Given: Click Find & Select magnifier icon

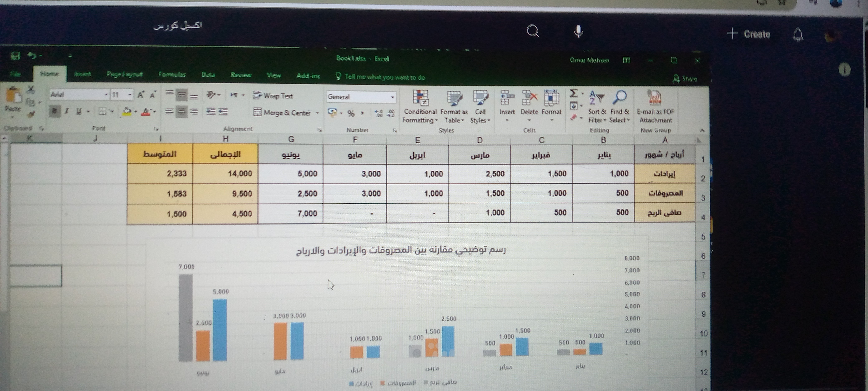Looking at the screenshot, I should pyautogui.click(x=619, y=98).
